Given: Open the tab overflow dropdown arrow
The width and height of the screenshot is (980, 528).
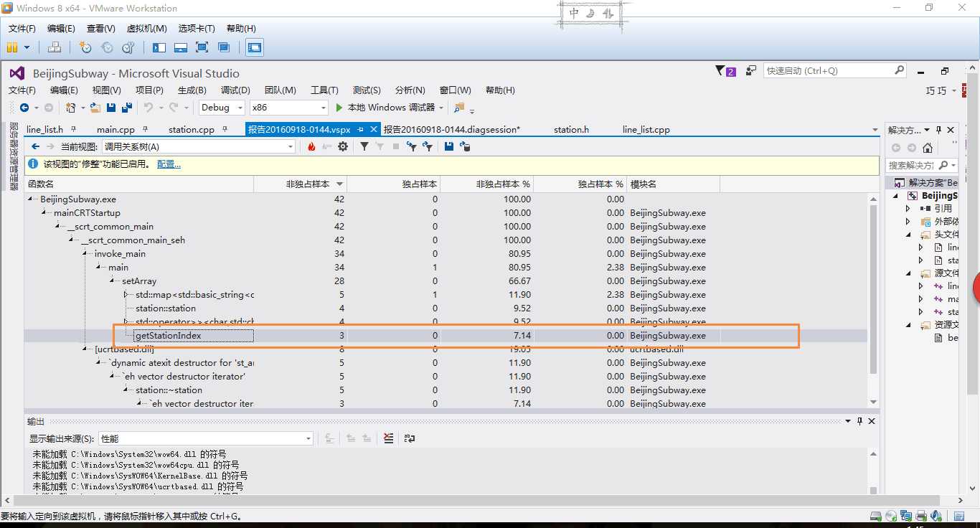Looking at the screenshot, I should point(875,130).
